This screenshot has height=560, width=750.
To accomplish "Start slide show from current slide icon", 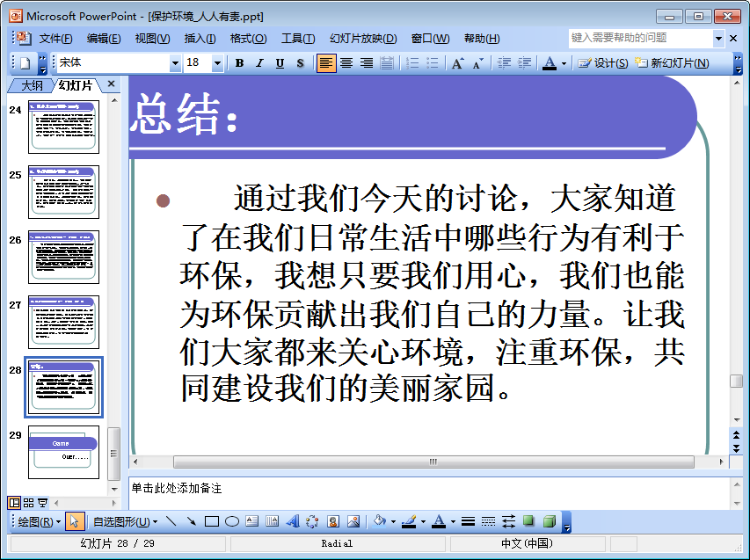I will [42, 503].
